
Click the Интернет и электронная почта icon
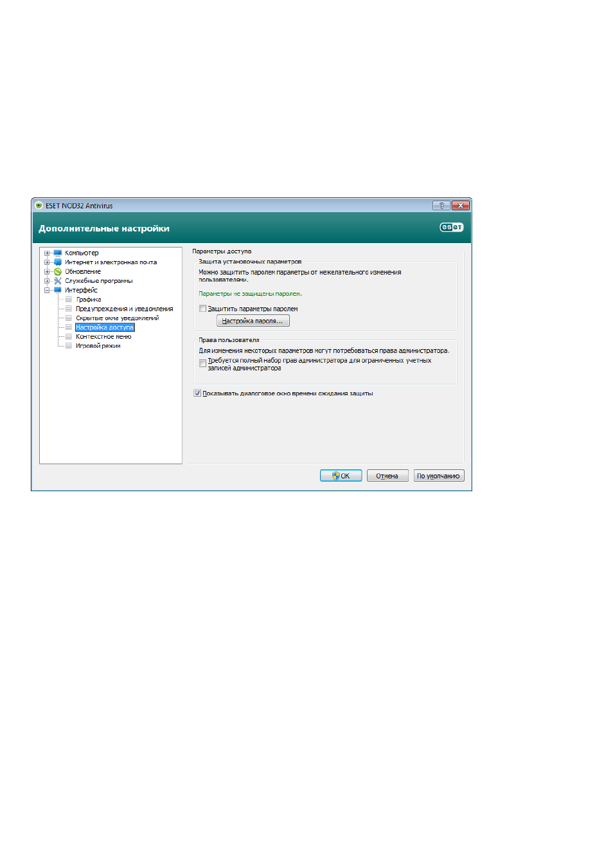(x=58, y=262)
